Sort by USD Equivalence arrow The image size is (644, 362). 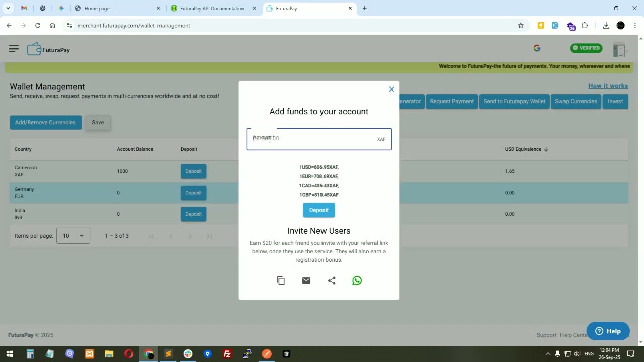click(546, 149)
